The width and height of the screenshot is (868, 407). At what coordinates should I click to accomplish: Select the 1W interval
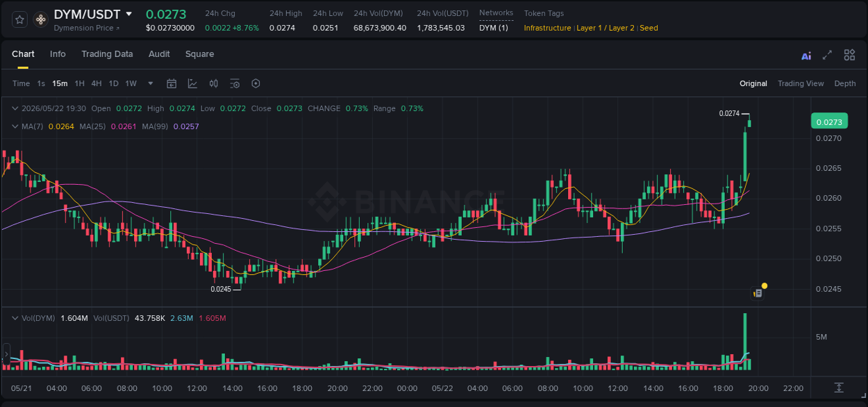click(131, 83)
